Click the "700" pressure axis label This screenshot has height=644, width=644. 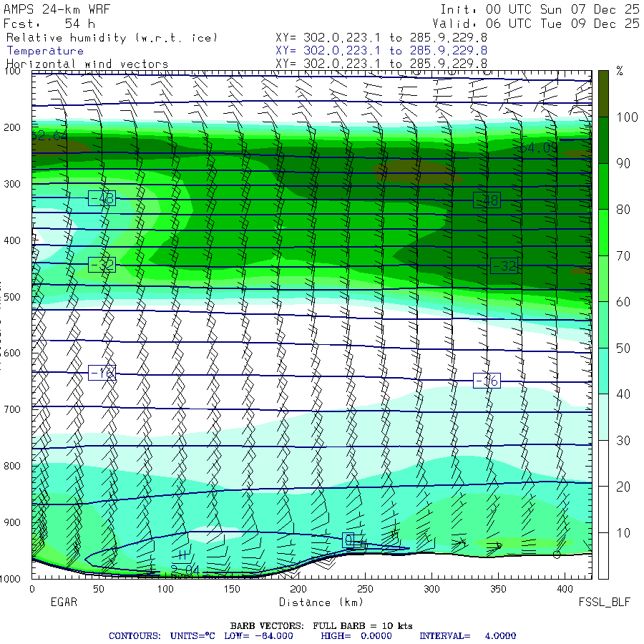tap(12, 409)
